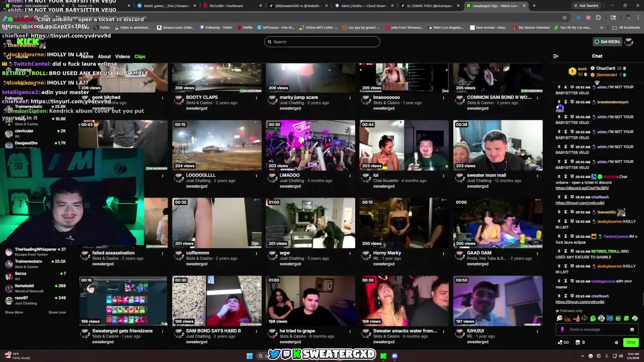Open the three-dot menu for 'BOOTY CLAPS' clip
This screenshot has height=362, width=644.
point(256,98)
